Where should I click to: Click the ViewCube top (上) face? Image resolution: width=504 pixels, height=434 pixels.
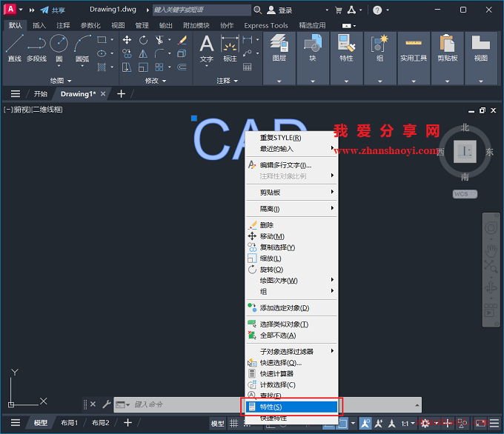(465, 151)
